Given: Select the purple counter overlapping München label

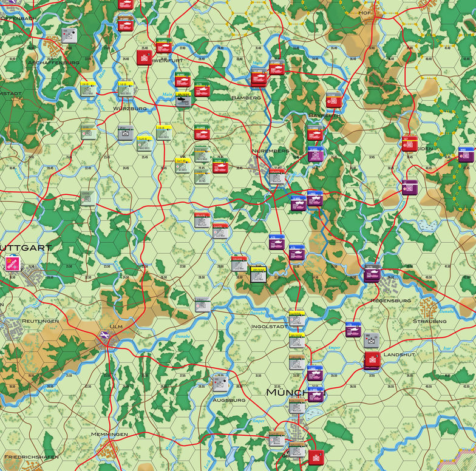Looking at the screenshot, I should pos(315,395).
